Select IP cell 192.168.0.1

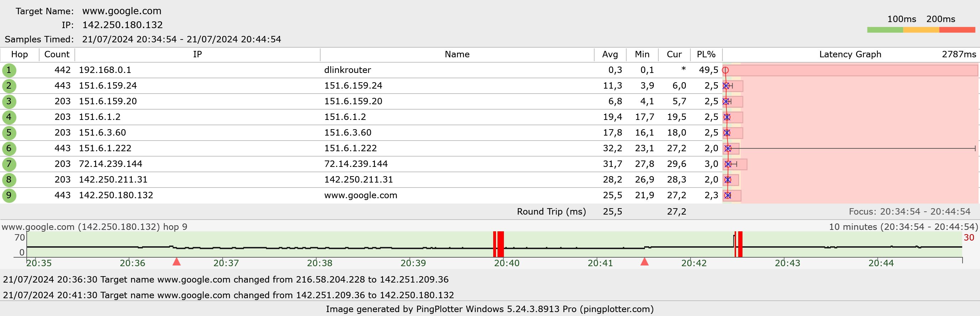[105, 70]
